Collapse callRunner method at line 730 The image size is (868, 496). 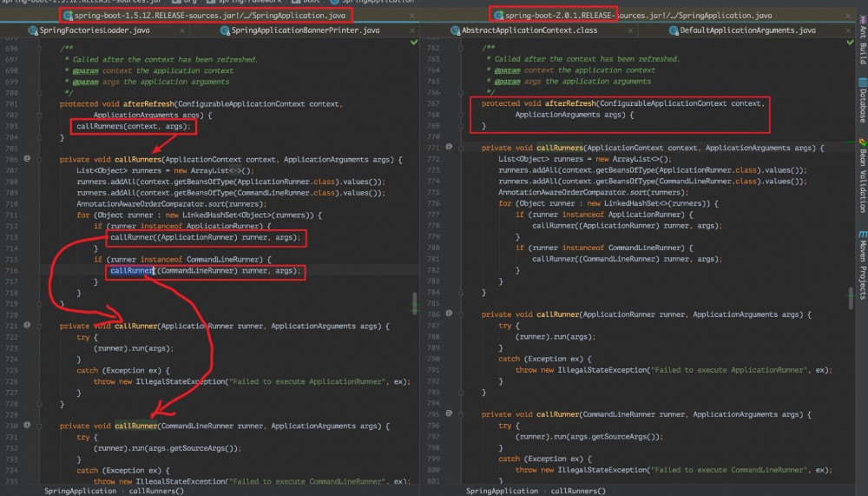pos(39,427)
